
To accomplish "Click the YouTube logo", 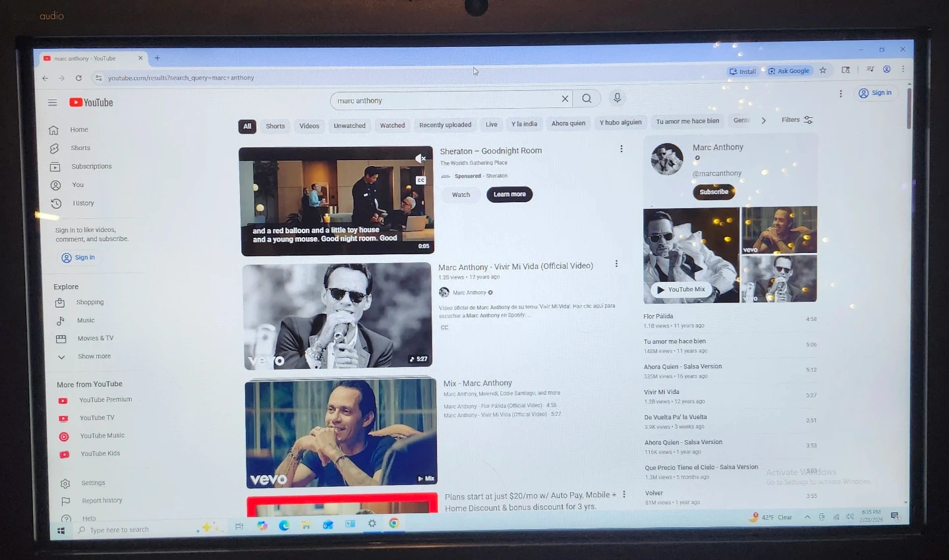I will tap(92, 103).
